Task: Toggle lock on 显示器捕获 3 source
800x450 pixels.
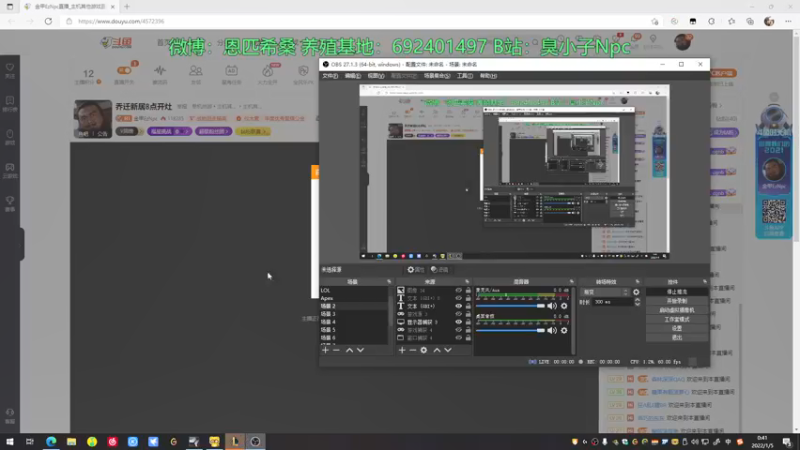Action: tap(468, 322)
